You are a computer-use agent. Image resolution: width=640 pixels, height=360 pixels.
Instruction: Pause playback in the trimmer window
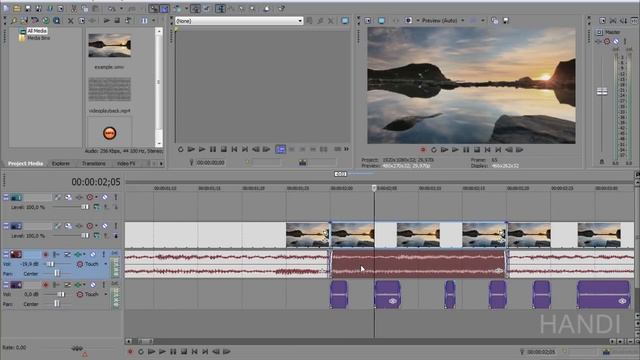(213, 149)
